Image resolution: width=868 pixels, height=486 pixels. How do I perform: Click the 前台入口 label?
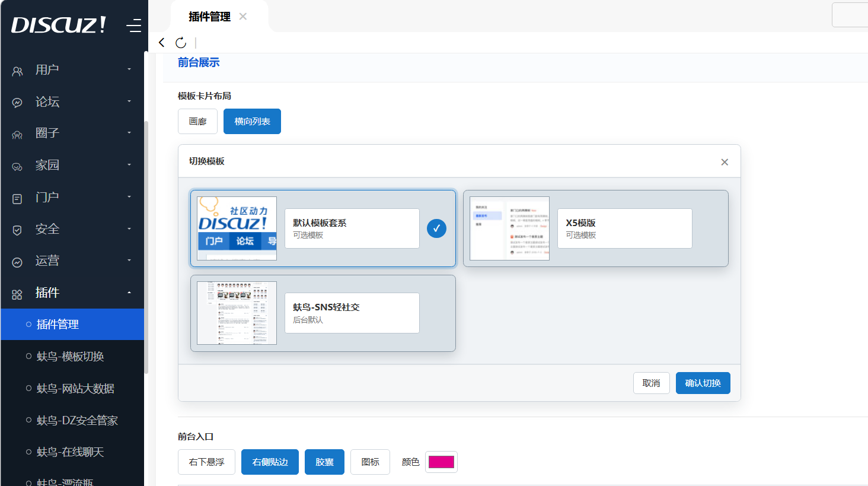coord(196,437)
